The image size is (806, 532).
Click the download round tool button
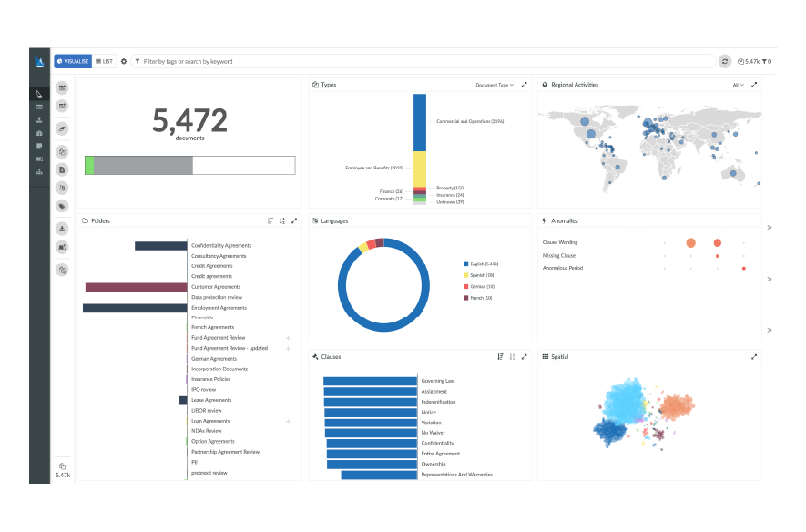tap(62, 229)
